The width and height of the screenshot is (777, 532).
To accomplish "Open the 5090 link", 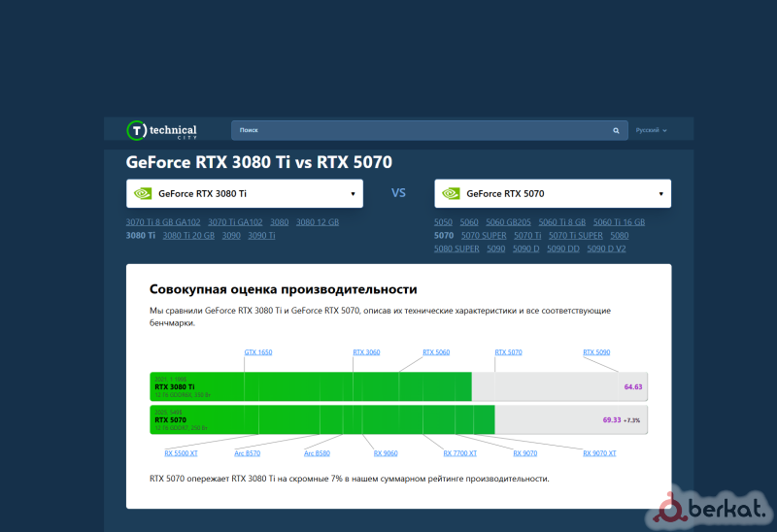I will 496,249.
